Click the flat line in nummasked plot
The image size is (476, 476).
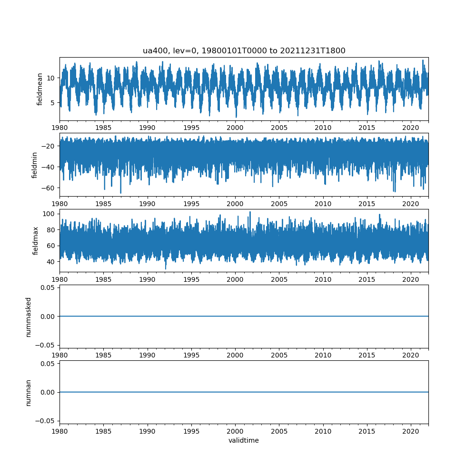tap(244, 316)
